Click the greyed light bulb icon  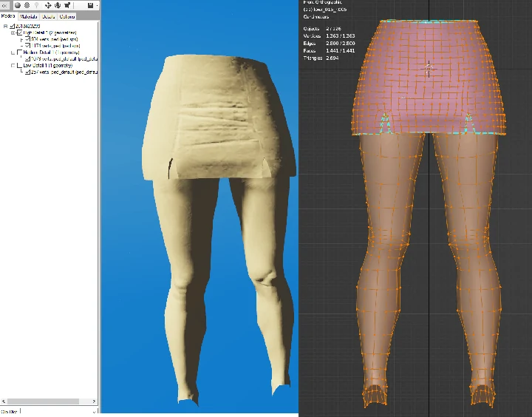click(x=36, y=5)
